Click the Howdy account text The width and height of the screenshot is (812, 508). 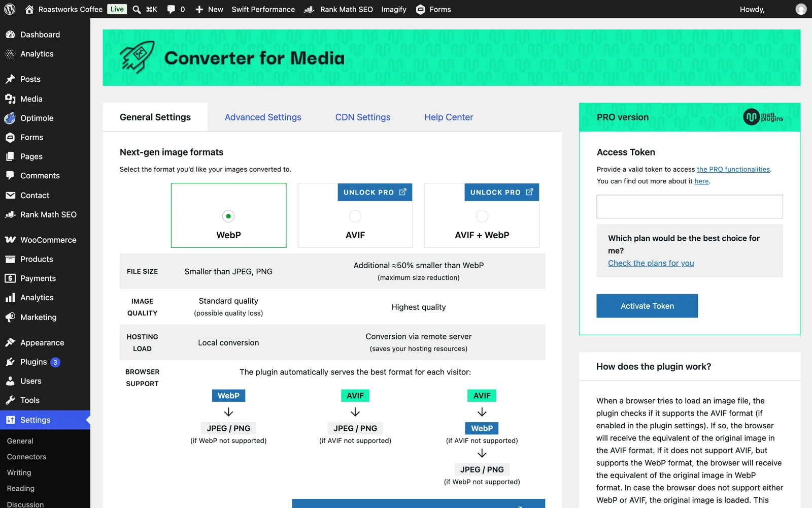(752, 9)
